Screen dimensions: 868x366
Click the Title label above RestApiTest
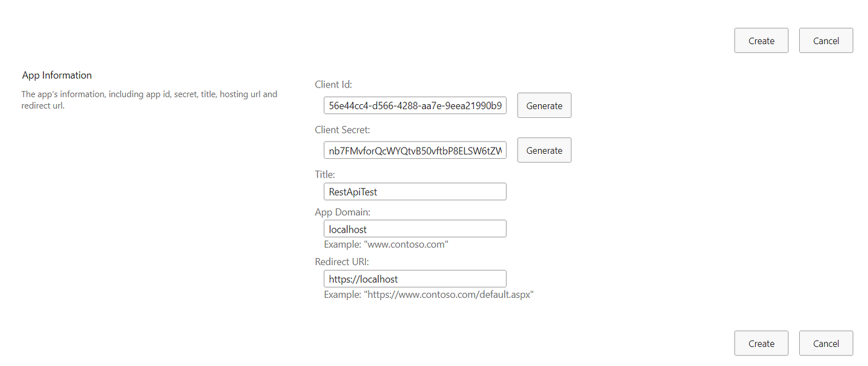(325, 174)
